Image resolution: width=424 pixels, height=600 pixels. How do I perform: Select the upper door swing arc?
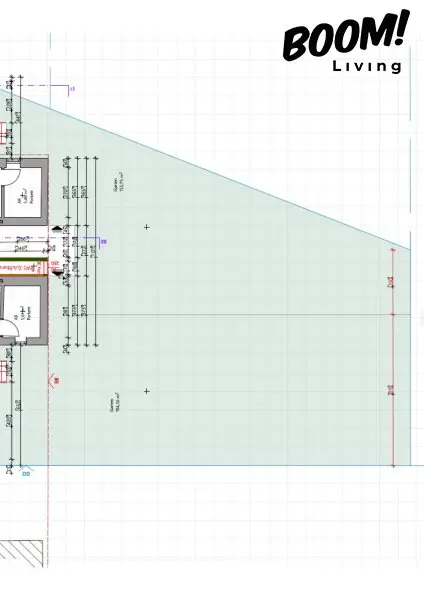(x=10, y=175)
